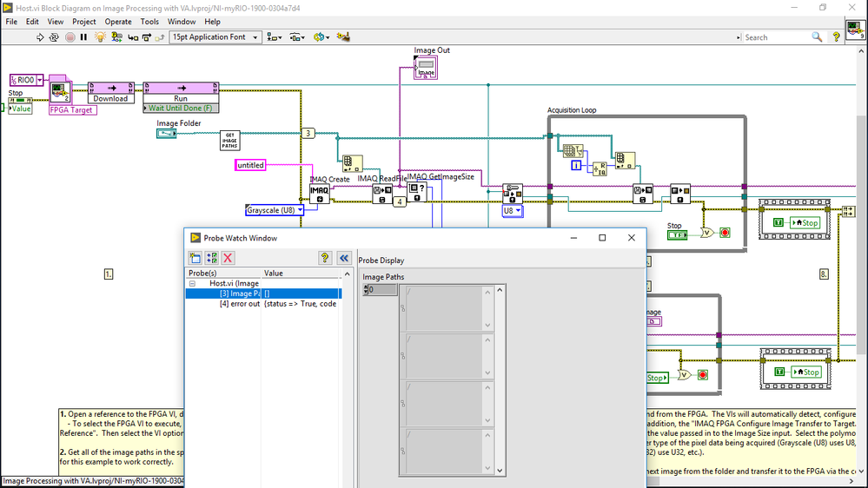
Task: Pause execution with the Pause button
Action: 83,37
